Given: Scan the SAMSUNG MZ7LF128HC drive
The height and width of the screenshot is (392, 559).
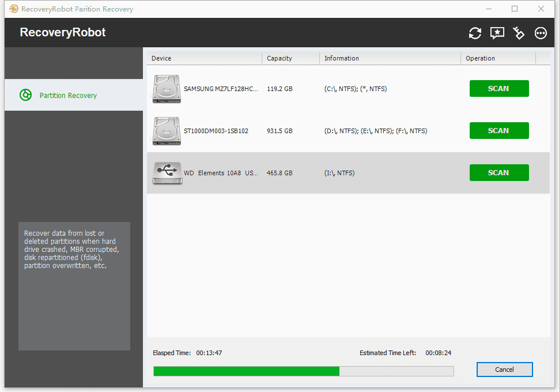Looking at the screenshot, I should [499, 88].
